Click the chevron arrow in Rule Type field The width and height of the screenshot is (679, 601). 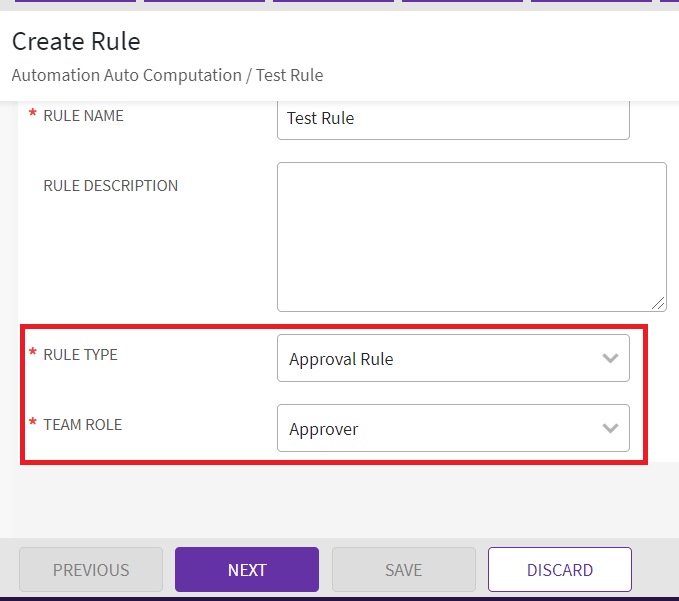(610, 359)
